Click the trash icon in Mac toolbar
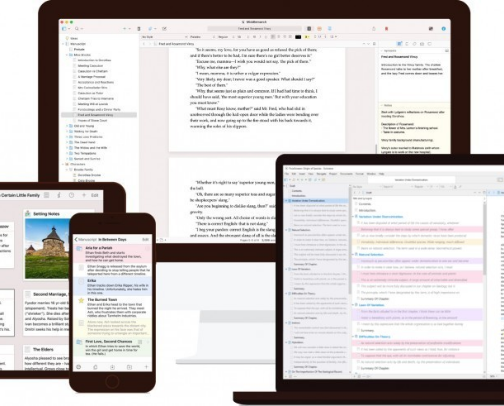Screen dimensions: 504x406 click(139, 29)
